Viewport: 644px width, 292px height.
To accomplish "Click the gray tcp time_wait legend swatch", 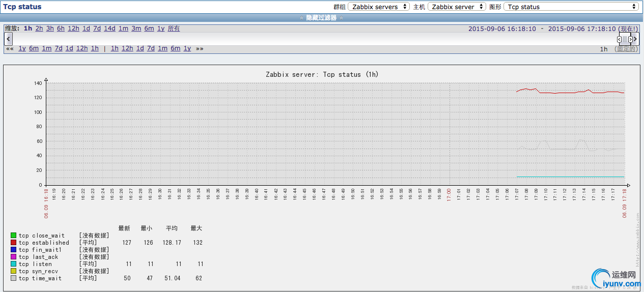I will [x=14, y=278].
